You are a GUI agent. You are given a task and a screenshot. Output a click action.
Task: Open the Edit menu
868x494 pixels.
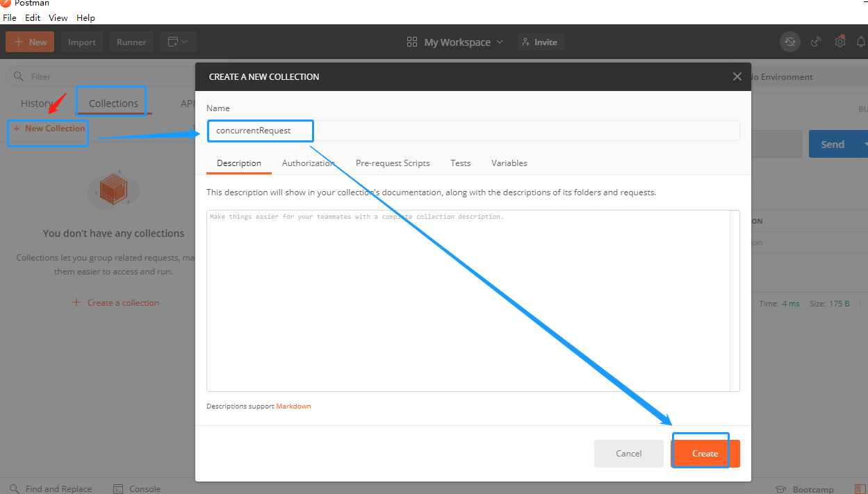(33, 18)
